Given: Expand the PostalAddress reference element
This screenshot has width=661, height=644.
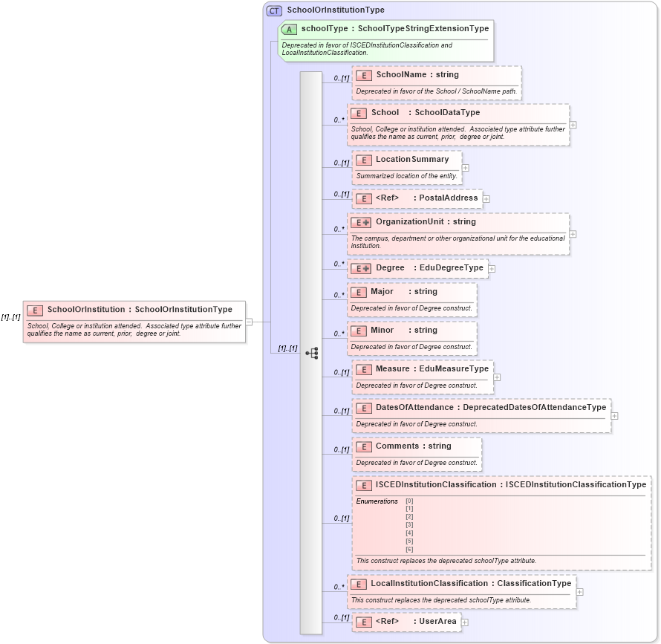Looking at the screenshot, I should 486,198.
